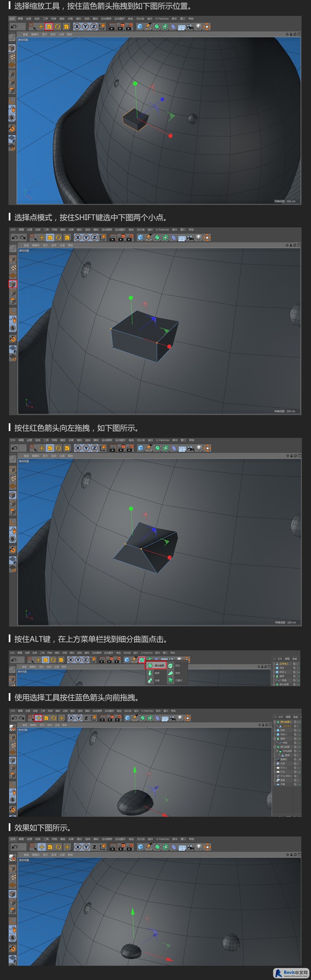Click Camera icon in 使用选择工具 screenshot toolbar

(x=172, y=718)
